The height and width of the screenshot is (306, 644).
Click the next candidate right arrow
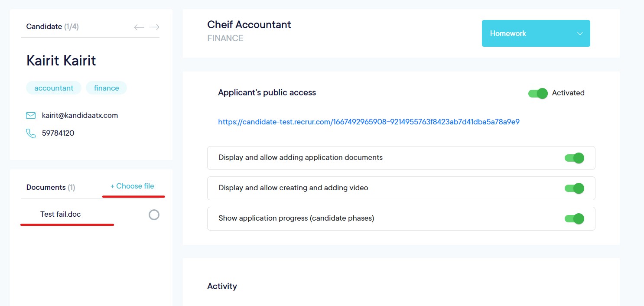pyautogui.click(x=154, y=27)
